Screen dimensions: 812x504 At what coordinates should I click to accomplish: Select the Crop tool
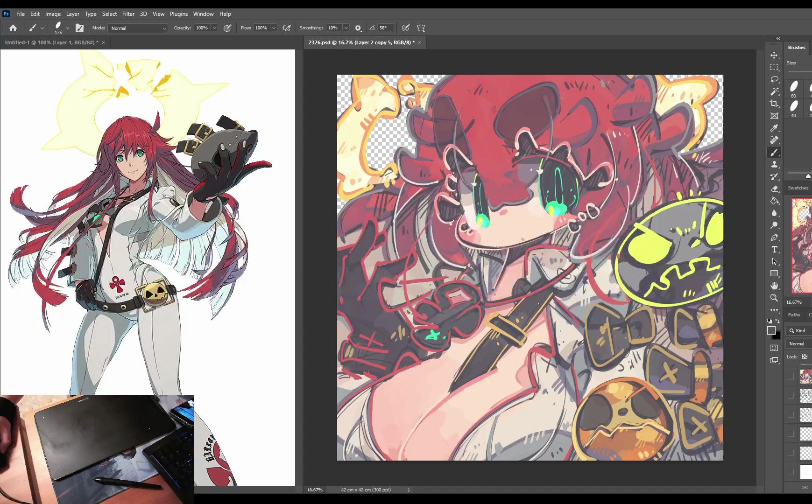(x=774, y=104)
